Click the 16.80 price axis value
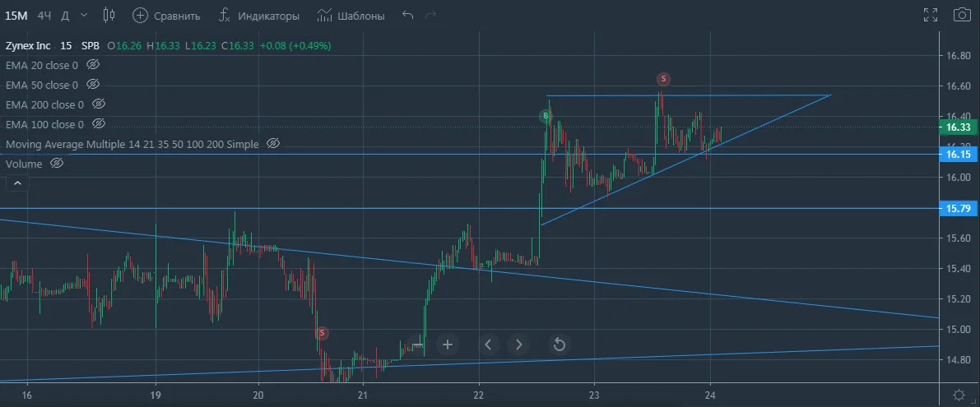Image resolution: width=980 pixels, height=407 pixels. coord(957,56)
